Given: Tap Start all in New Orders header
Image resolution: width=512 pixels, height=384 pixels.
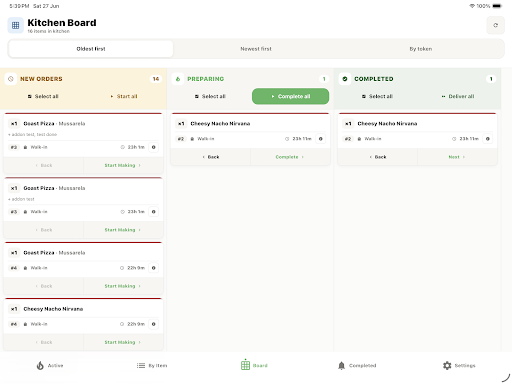Looking at the screenshot, I should [x=124, y=96].
